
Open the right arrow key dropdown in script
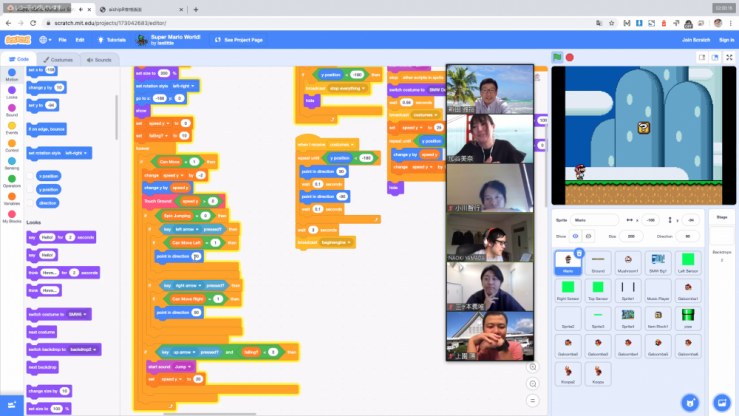[x=189, y=285]
